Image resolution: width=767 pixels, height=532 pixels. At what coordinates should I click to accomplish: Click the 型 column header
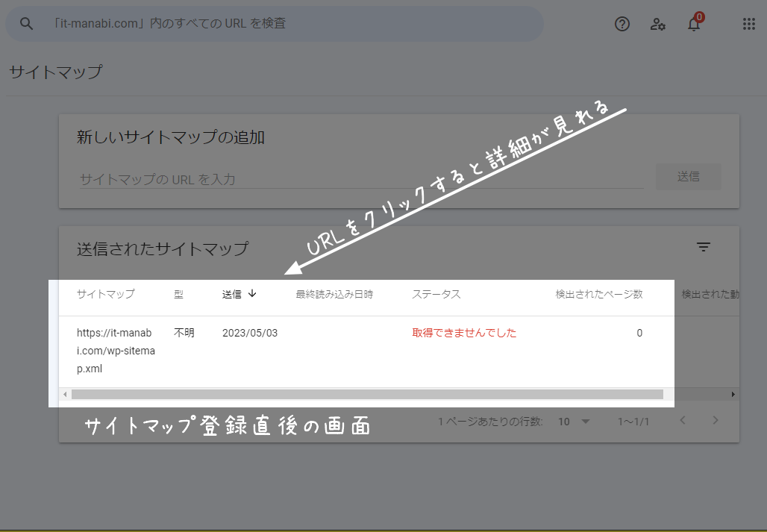[179, 294]
